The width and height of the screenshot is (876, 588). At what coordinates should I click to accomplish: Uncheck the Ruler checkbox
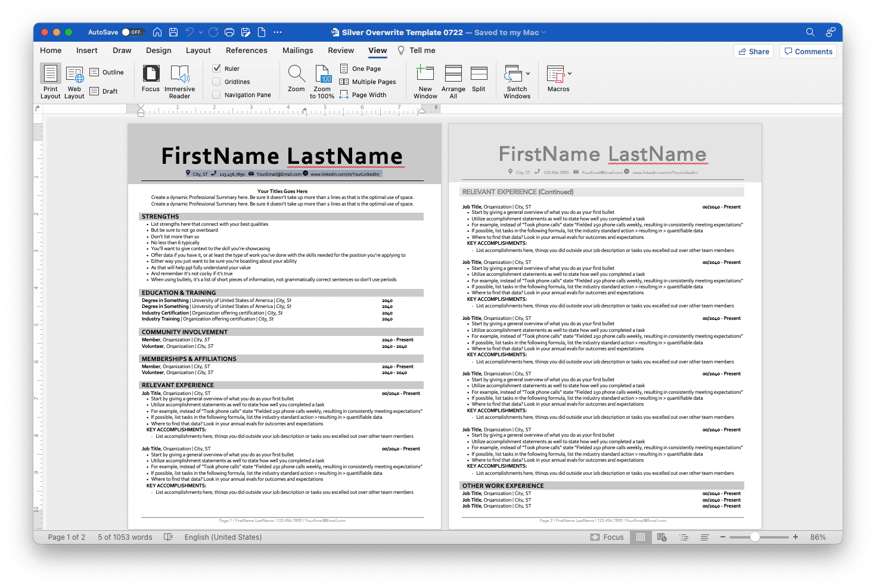point(217,69)
